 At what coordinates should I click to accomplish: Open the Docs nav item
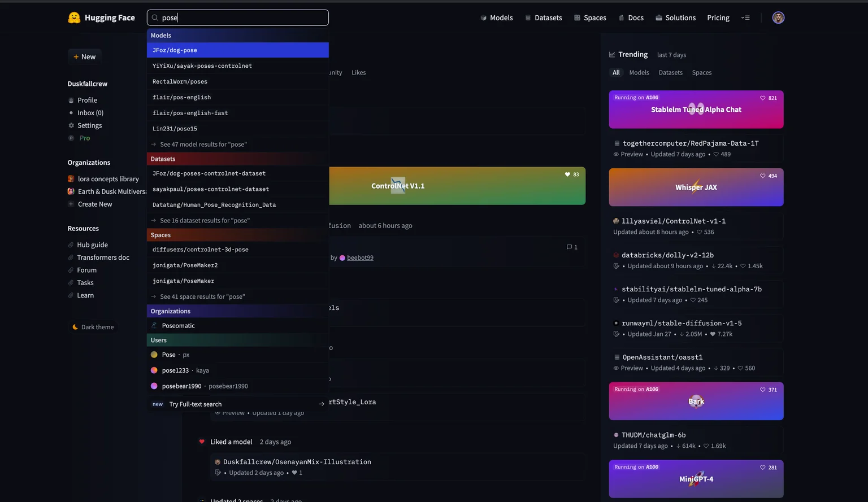click(631, 18)
